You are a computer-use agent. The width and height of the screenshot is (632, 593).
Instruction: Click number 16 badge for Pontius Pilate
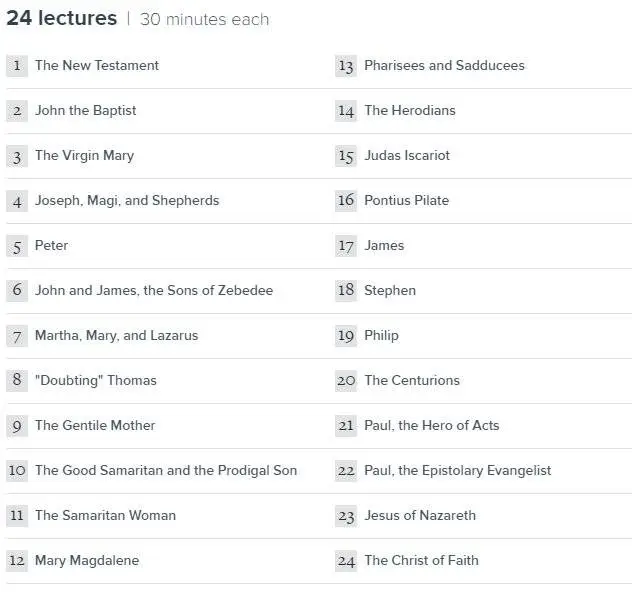pos(346,201)
